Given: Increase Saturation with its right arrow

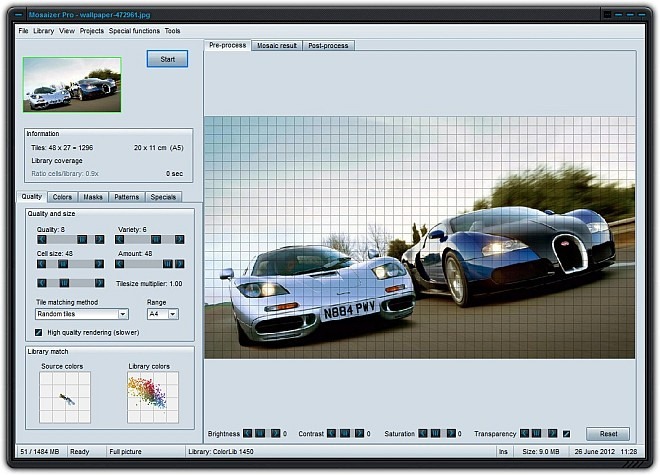Looking at the screenshot, I should coord(451,433).
